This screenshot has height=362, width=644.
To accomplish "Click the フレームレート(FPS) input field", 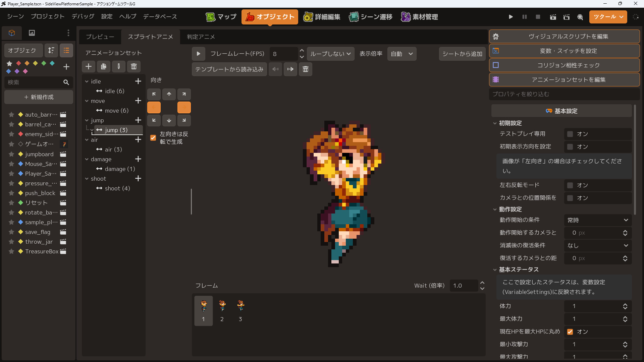I will pos(284,54).
